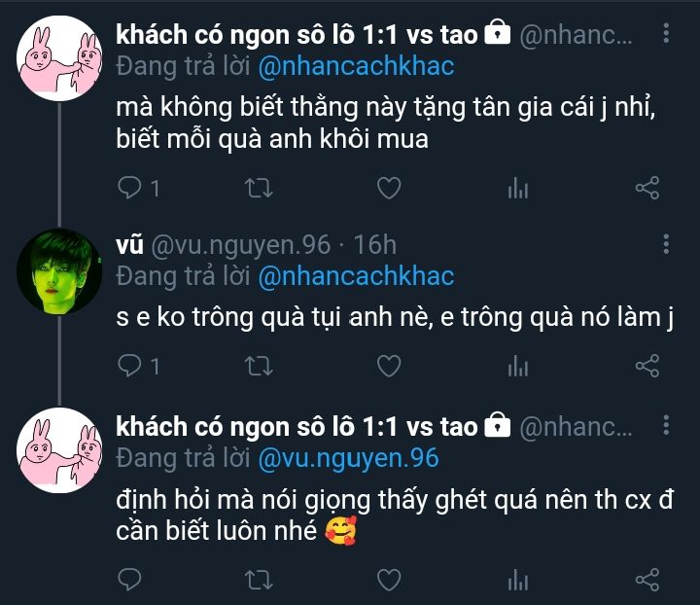Open more options for first tweet

click(x=666, y=33)
